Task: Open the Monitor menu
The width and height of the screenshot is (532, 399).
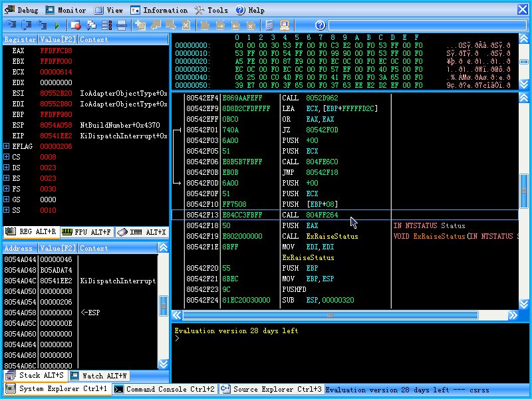Action: [x=66, y=10]
